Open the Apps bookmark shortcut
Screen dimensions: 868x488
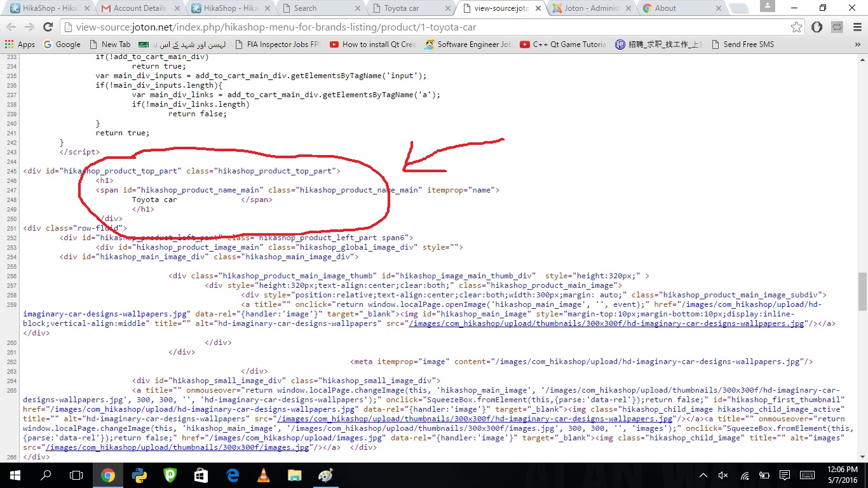tap(20, 44)
